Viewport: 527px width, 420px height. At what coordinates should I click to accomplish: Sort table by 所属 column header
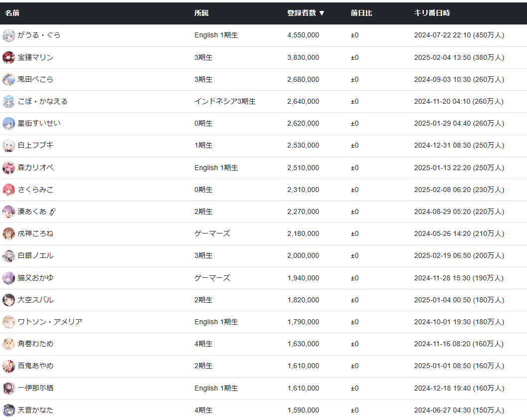click(201, 13)
